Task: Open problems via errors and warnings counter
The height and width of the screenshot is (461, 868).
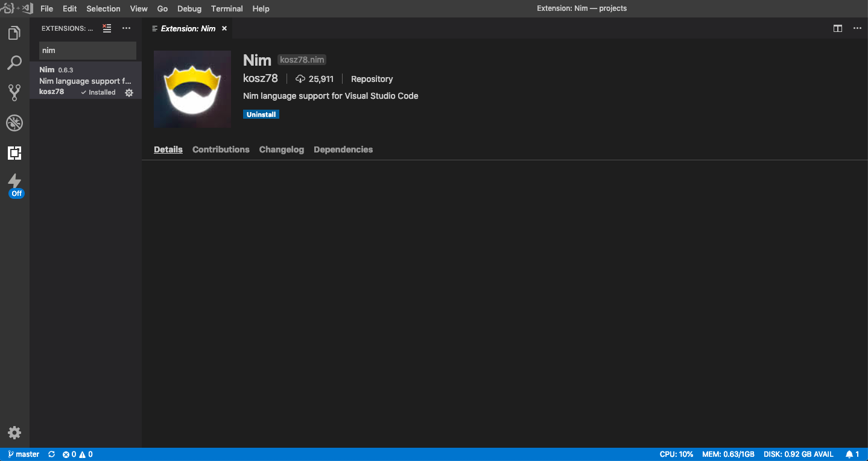Action: [x=78, y=454]
